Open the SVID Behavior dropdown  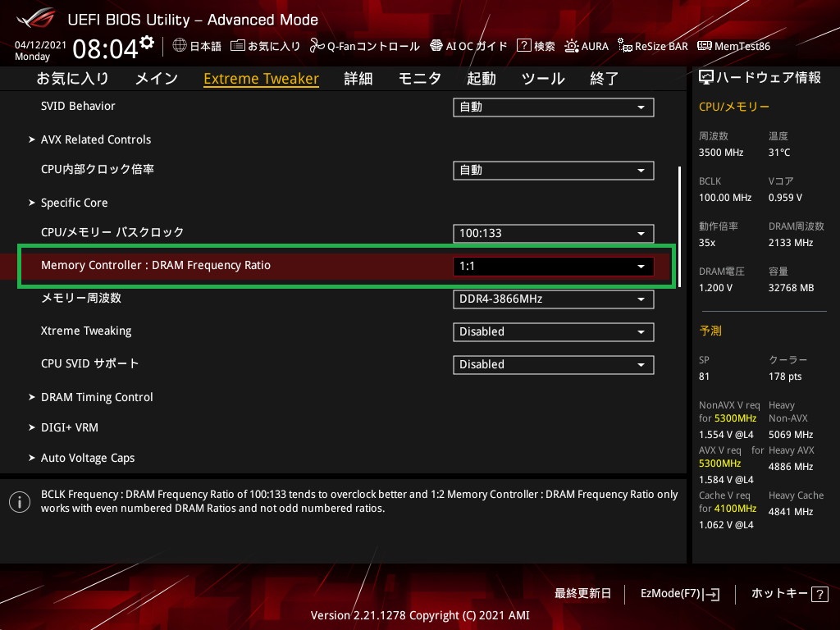coord(554,107)
